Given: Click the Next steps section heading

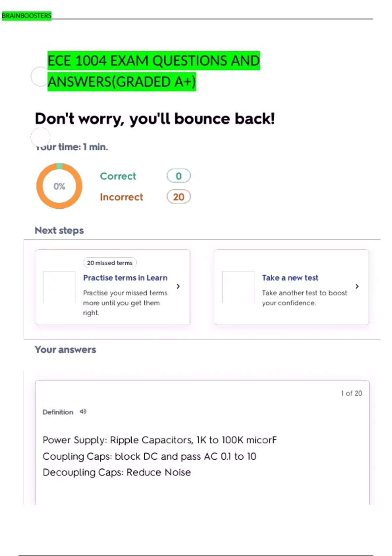Looking at the screenshot, I should tap(59, 231).
